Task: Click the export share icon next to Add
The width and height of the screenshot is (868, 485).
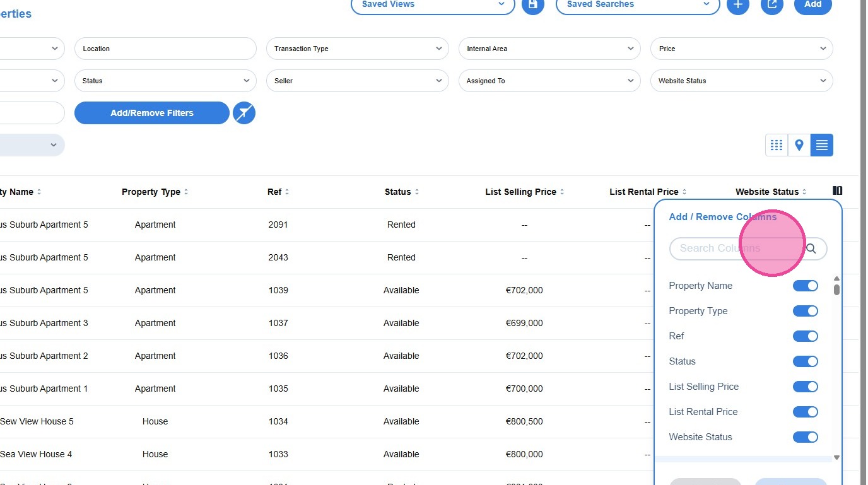Action: [x=772, y=5]
